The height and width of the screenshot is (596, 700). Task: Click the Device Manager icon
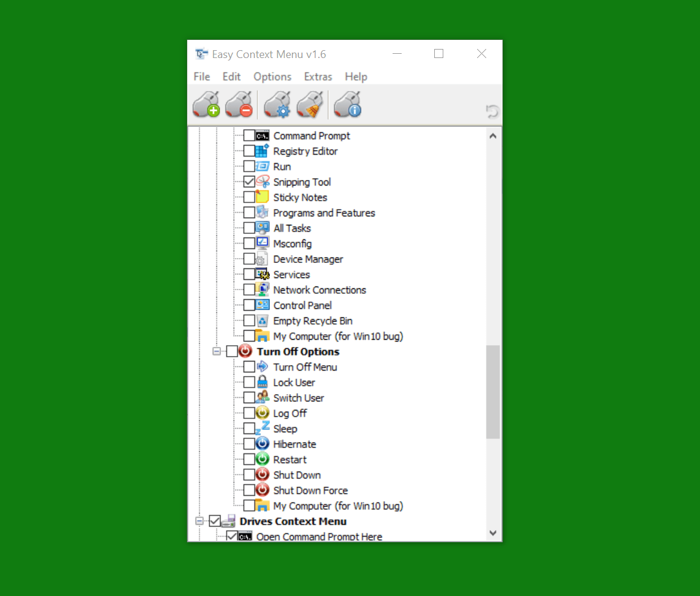pos(263,259)
